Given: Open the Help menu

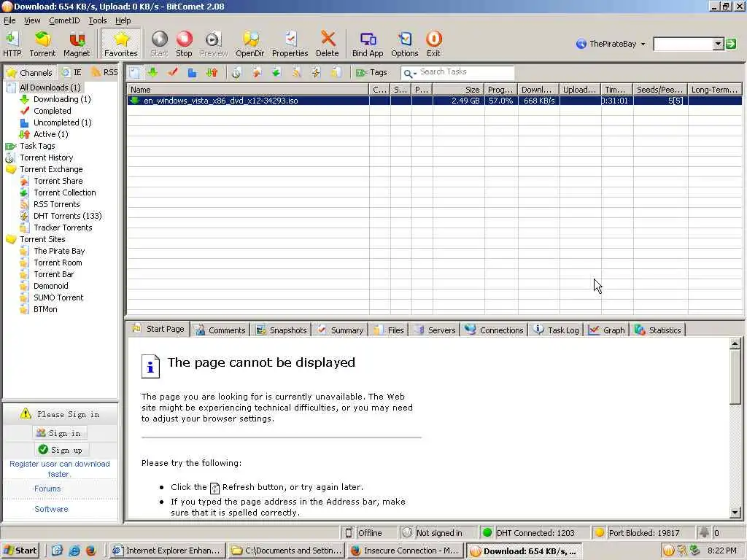Looking at the screenshot, I should pyautogui.click(x=123, y=20).
